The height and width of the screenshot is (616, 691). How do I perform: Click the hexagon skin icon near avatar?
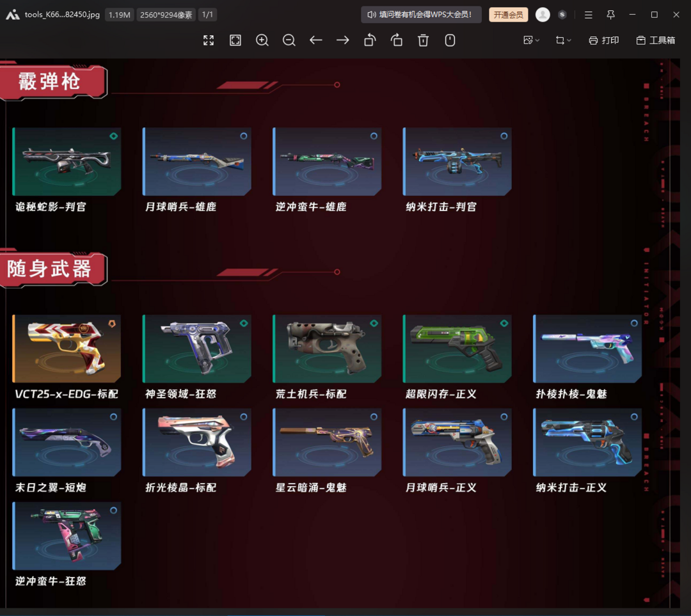click(x=562, y=15)
